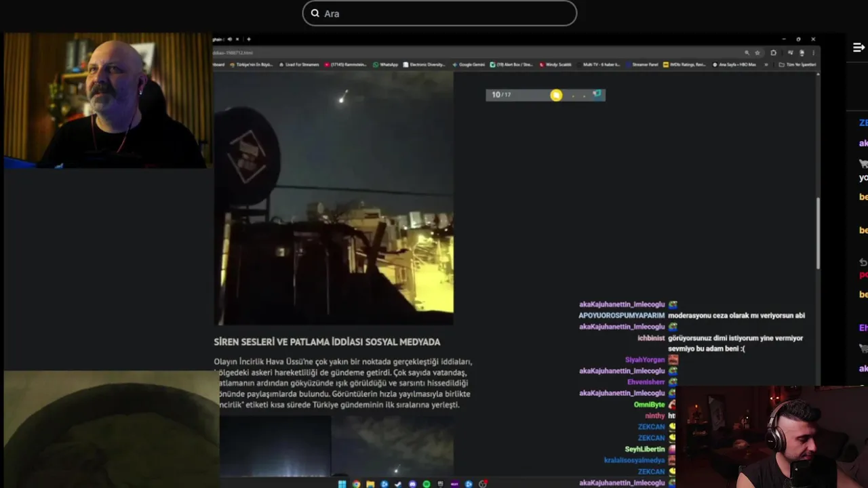Click the emote next to SiyahYorgan
Screen dimensions: 868x488
pyautogui.click(x=673, y=360)
